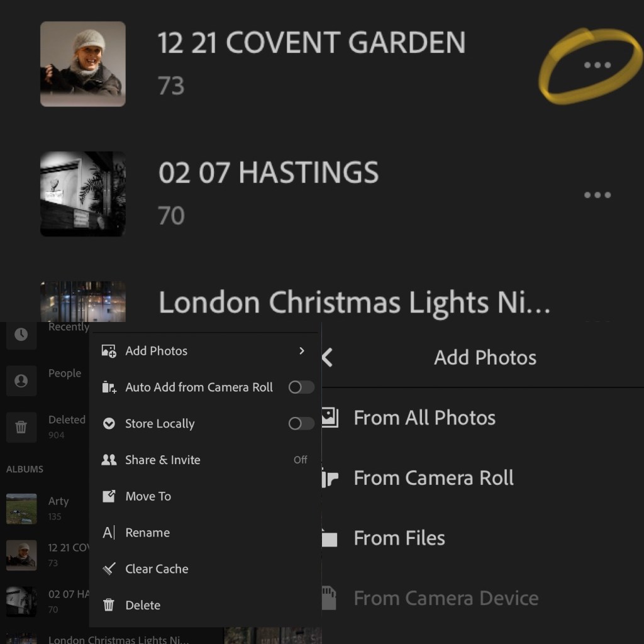Open three-dot menu for 02 07 Hastings

[597, 195]
